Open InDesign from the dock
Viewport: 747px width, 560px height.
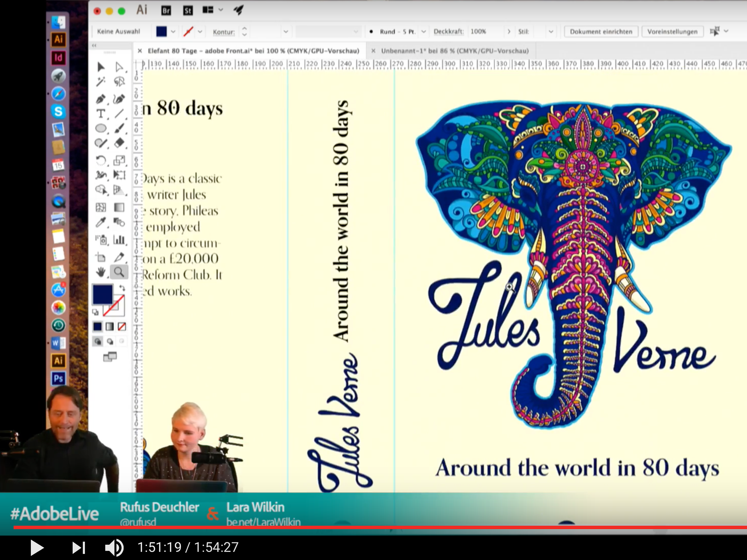tap(58, 58)
